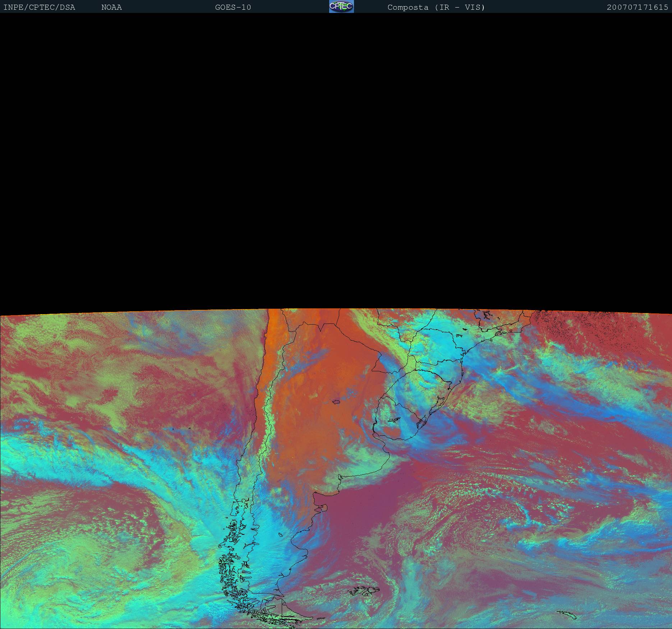Select the NOAA text in the header
Image resolution: width=672 pixels, height=629 pixels.
click(111, 7)
